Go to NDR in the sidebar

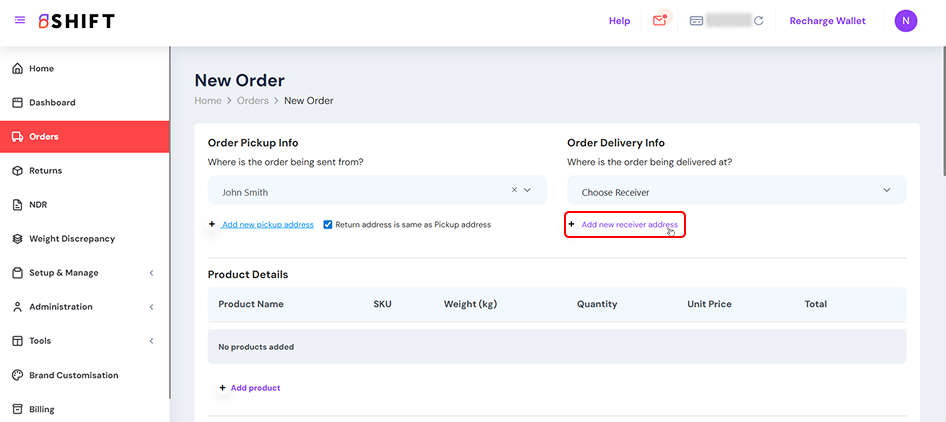[38, 205]
